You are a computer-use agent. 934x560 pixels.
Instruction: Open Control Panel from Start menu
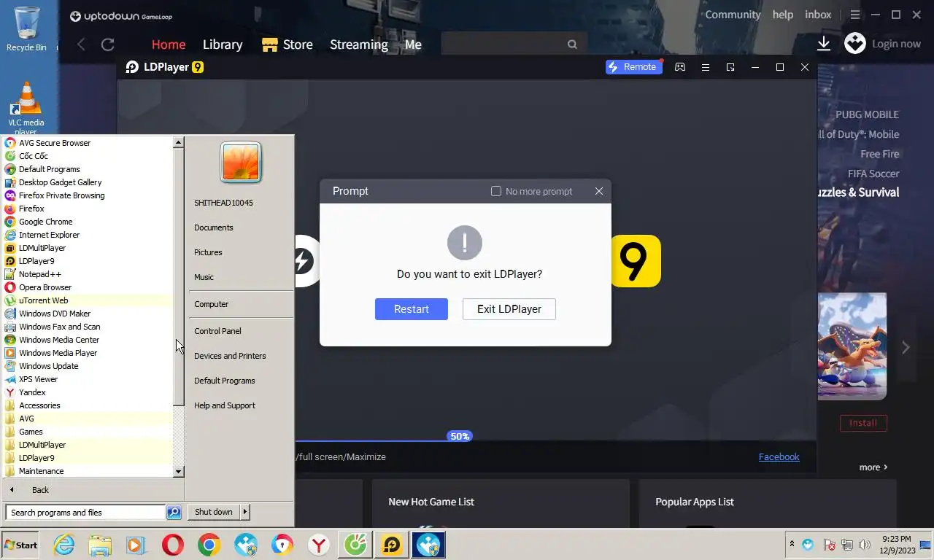(217, 331)
